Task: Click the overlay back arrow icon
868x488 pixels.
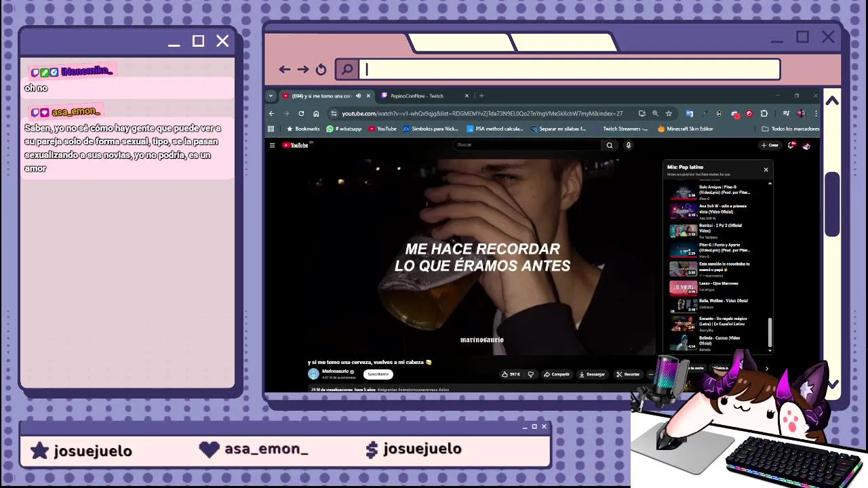Action: (x=285, y=69)
